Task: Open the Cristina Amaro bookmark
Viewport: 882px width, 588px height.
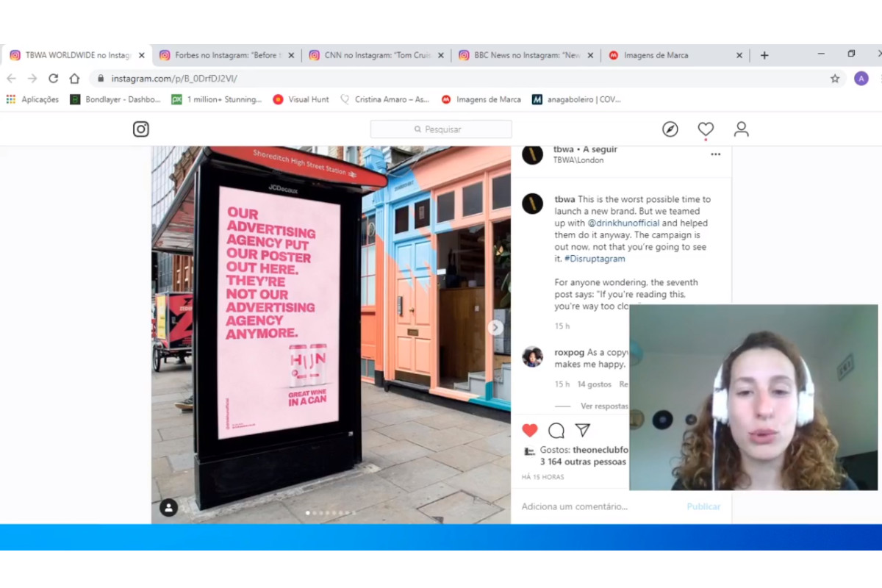Action: (385, 99)
